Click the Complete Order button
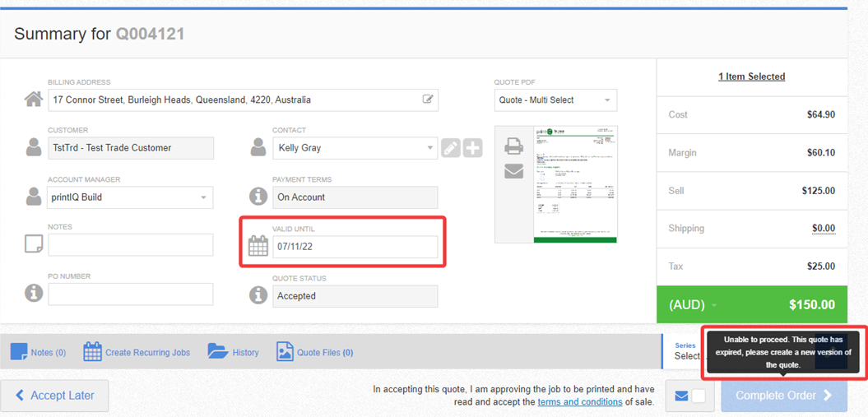The height and width of the screenshot is (417, 868). (784, 396)
